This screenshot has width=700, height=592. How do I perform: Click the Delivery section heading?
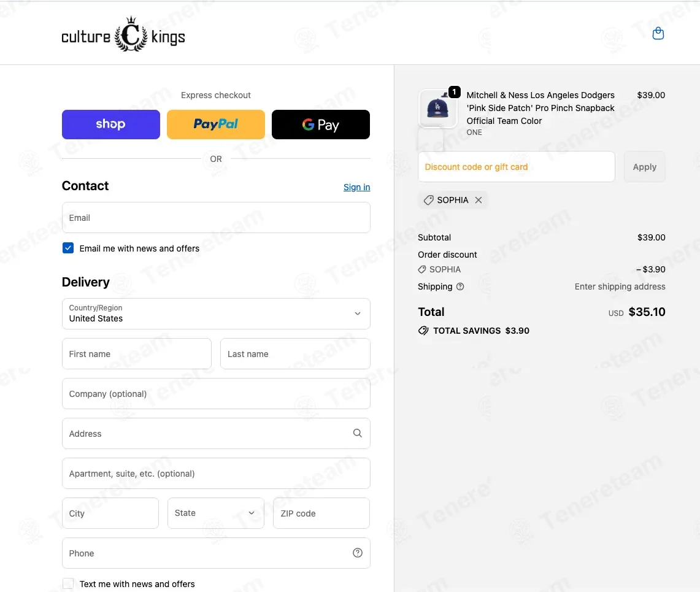click(x=86, y=282)
